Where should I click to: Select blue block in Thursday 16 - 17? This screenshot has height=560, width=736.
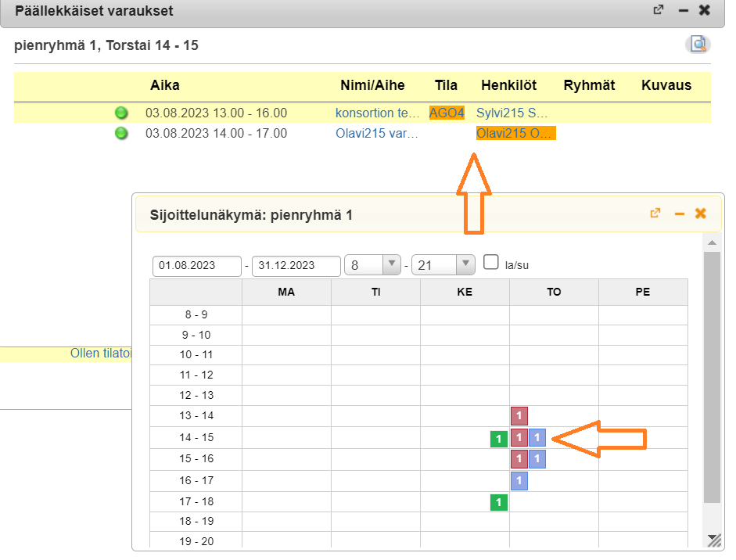tap(519, 480)
